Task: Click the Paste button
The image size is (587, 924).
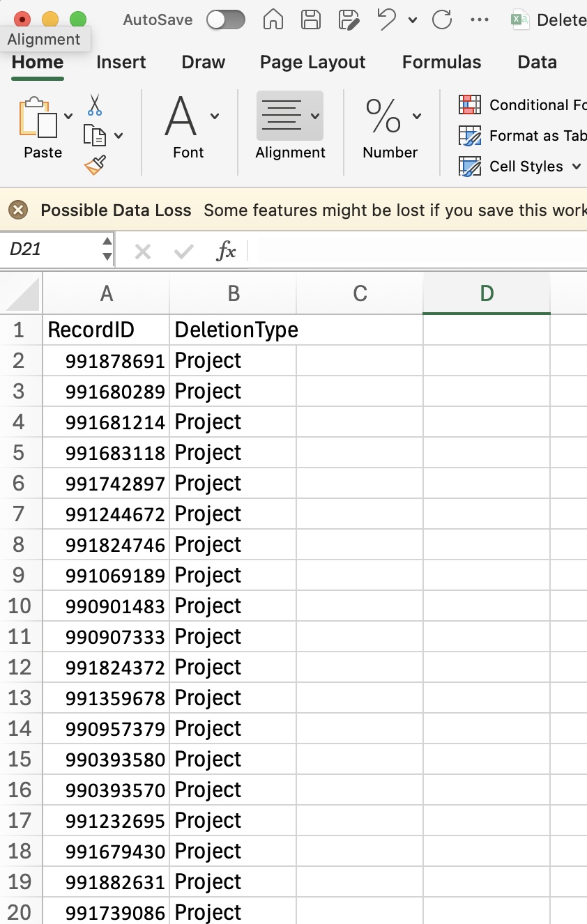Action: tap(43, 128)
